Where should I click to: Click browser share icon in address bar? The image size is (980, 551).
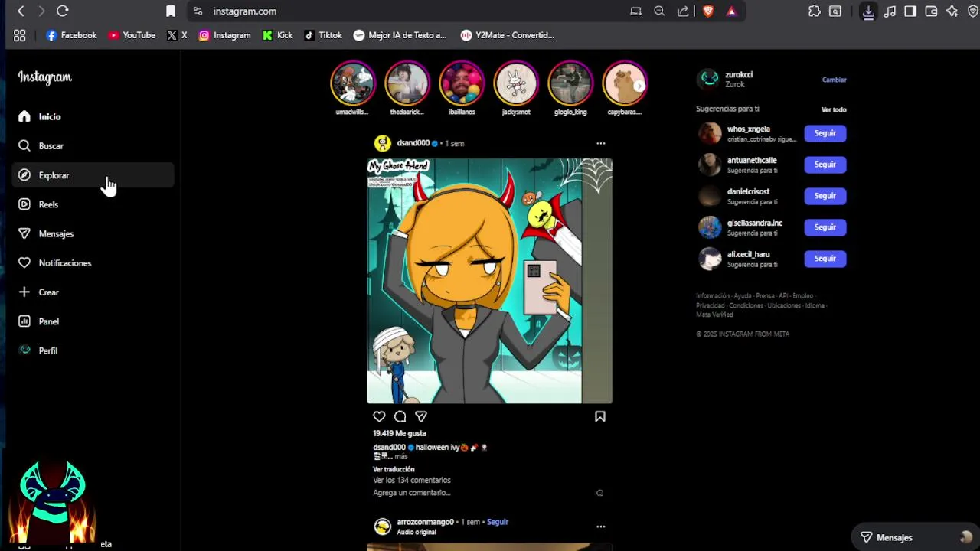683,11
